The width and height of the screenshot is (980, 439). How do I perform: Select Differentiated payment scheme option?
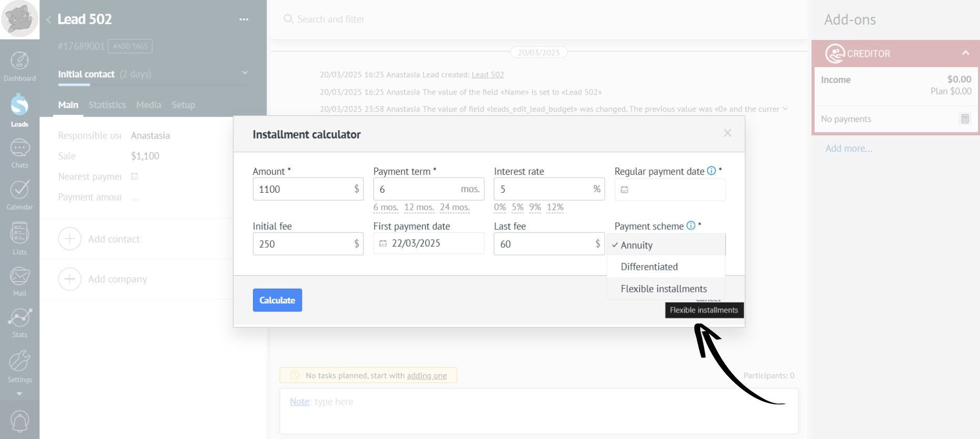pos(649,267)
